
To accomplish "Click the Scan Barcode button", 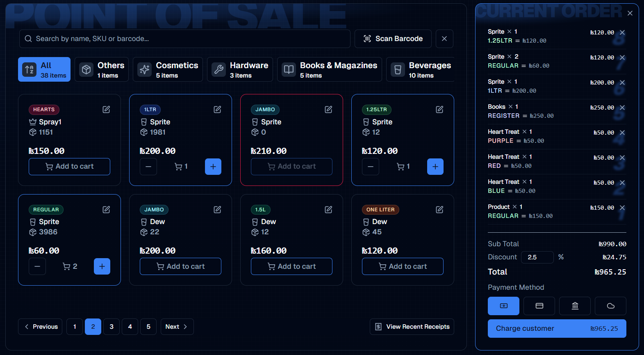I will (393, 39).
